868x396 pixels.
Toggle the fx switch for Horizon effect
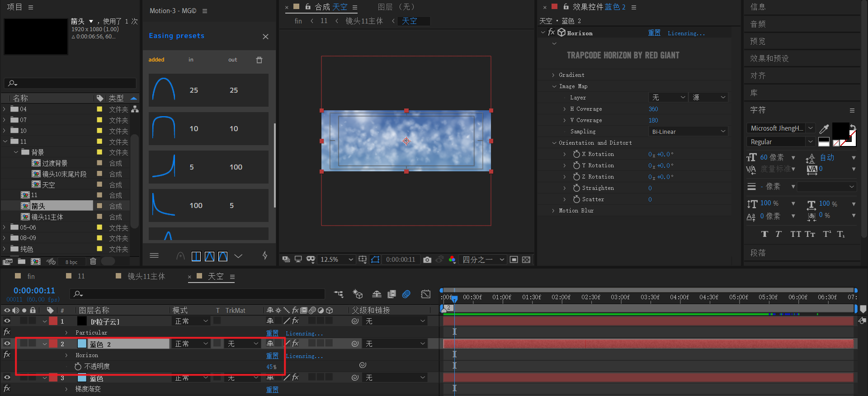(551, 33)
